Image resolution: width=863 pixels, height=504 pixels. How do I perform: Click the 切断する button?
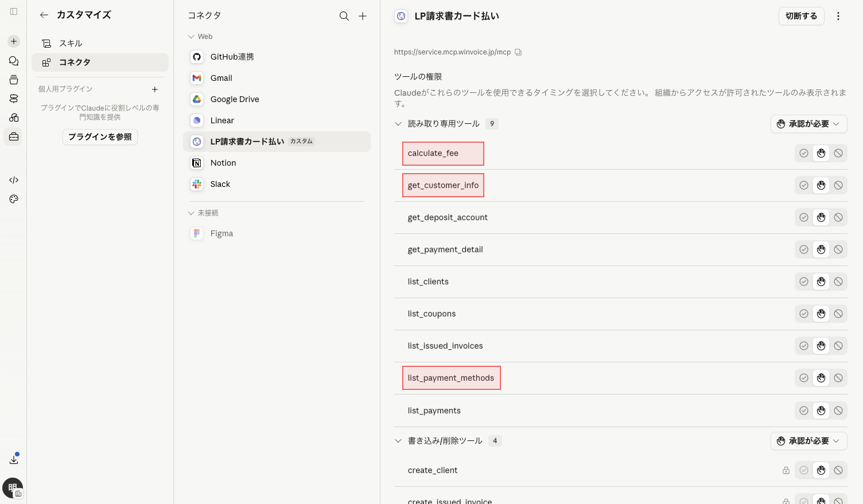tap(801, 16)
